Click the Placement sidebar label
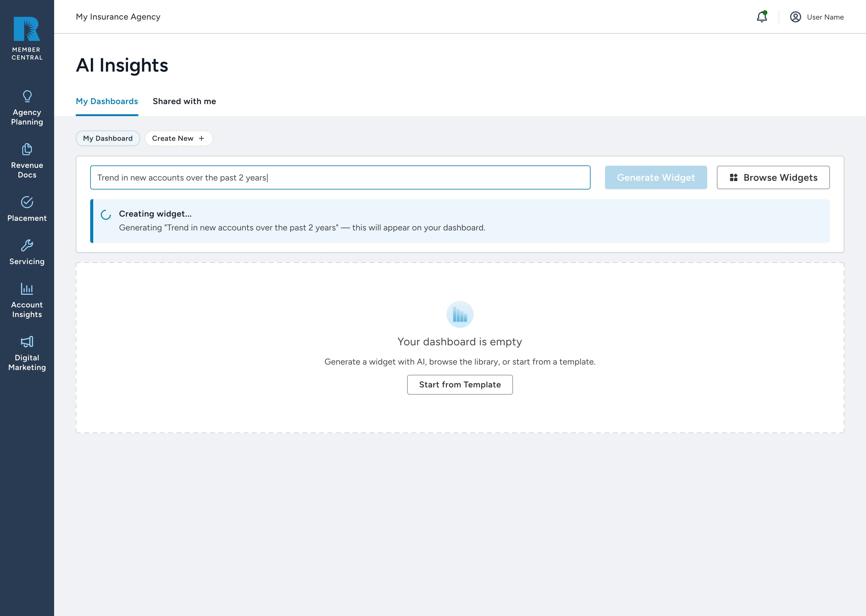The image size is (866, 616). click(27, 218)
